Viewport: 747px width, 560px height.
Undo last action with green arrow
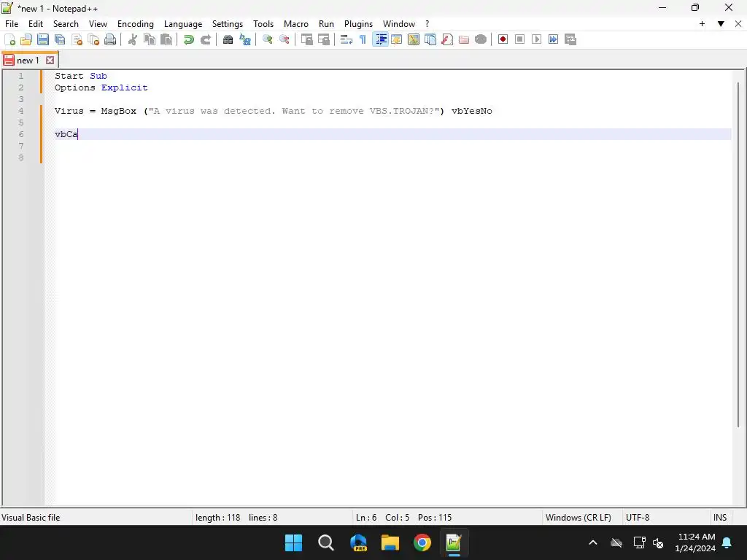pos(189,39)
